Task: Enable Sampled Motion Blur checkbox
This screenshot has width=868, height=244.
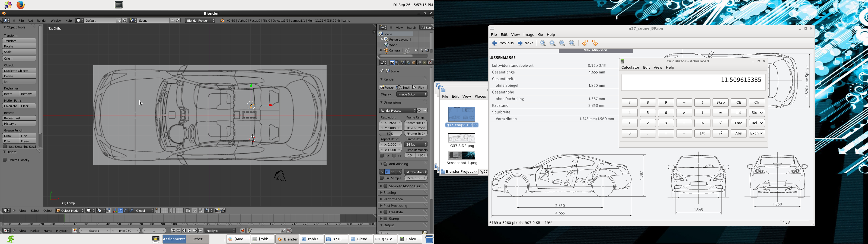Action: (x=386, y=186)
